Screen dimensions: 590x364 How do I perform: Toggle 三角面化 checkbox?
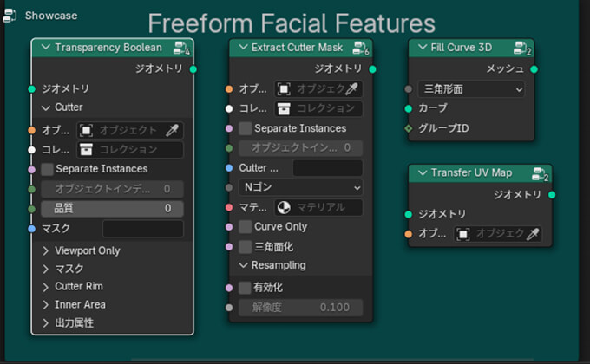point(246,247)
